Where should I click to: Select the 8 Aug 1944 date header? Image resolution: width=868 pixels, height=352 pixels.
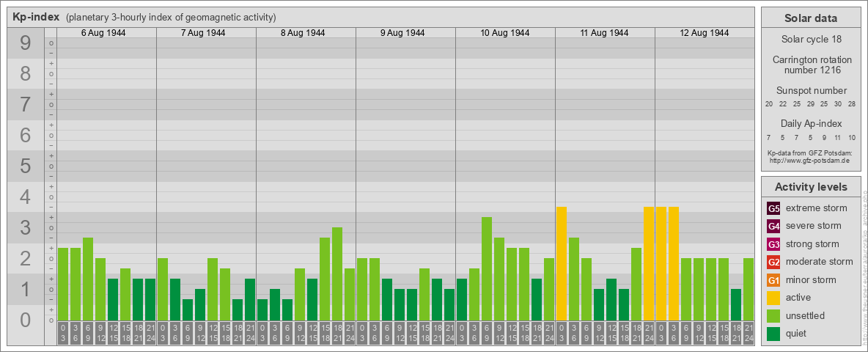303,33
